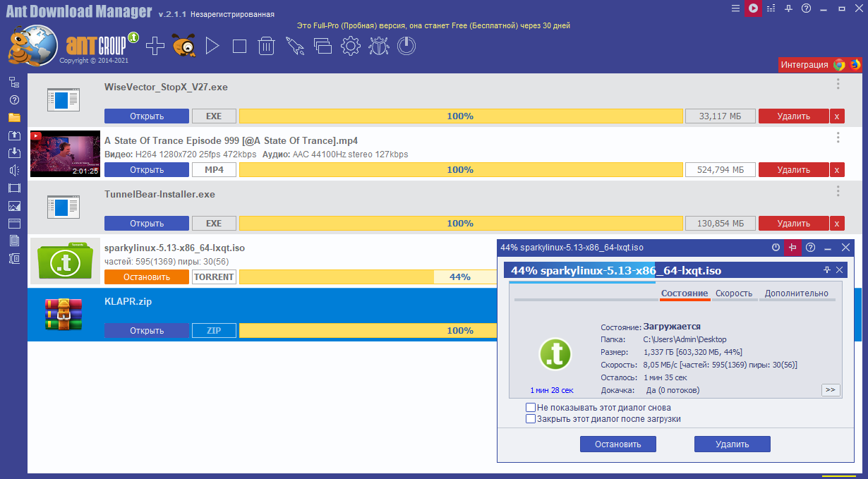Open A State Of Trance mp4 file
Viewport: 868px width, 479px height.
pyautogui.click(x=147, y=170)
